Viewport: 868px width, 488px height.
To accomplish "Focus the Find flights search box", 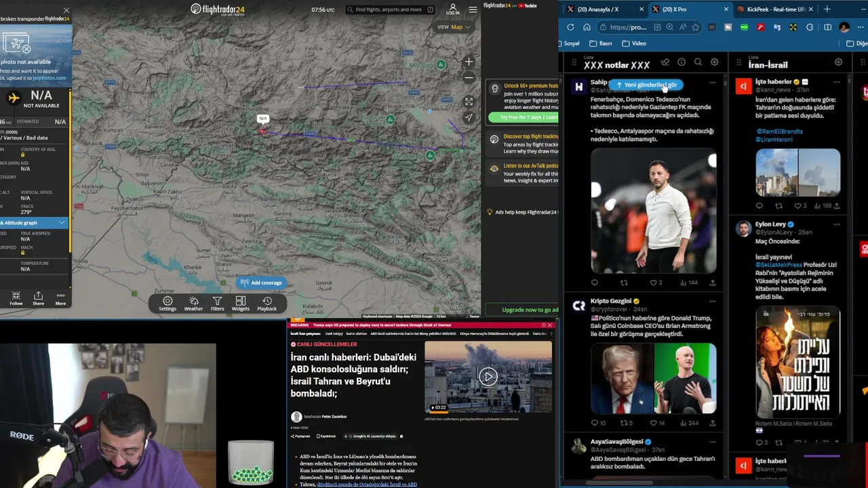I will (390, 9).
